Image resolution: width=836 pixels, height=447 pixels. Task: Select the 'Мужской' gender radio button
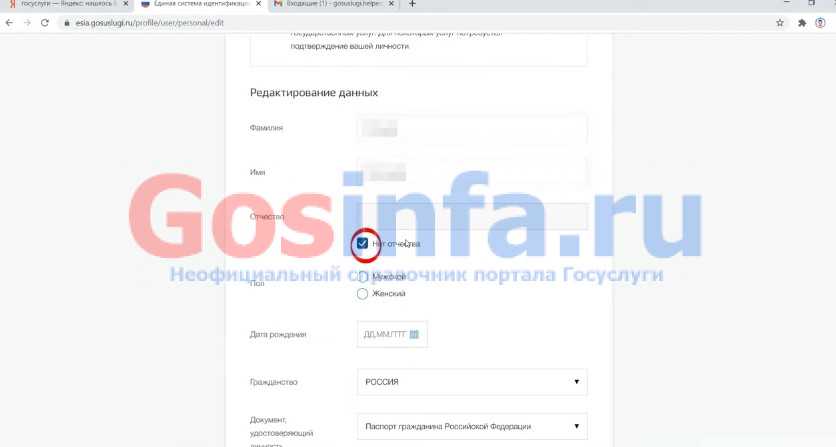(x=362, y=276)
